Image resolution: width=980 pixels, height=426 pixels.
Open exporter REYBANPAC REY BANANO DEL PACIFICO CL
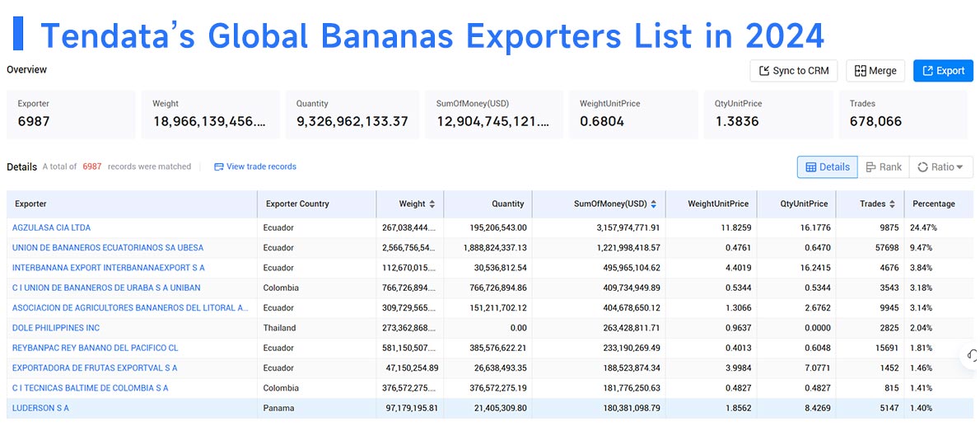pos(95,348)
